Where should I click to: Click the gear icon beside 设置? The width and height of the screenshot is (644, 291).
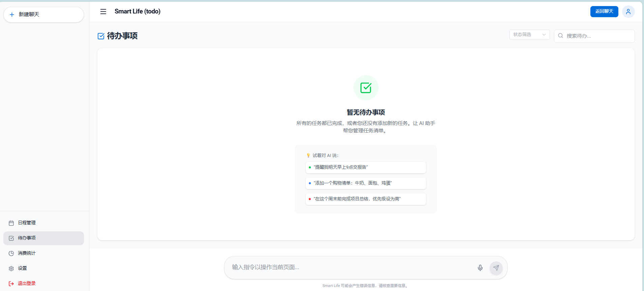coord(11,268)
